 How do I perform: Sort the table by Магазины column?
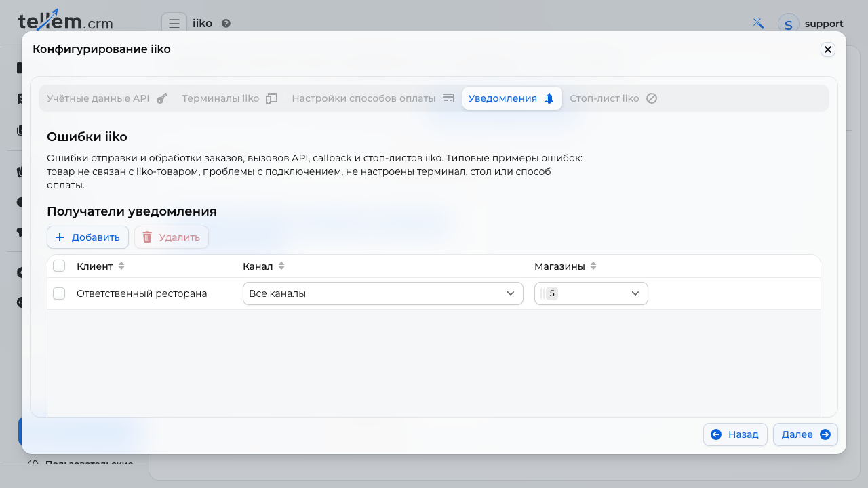coord(566,266)
